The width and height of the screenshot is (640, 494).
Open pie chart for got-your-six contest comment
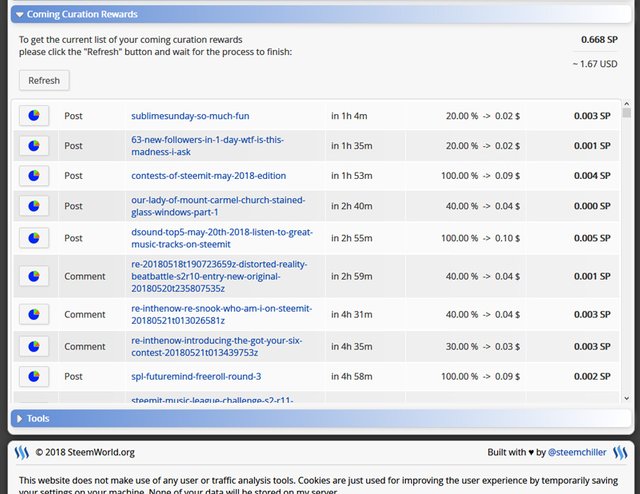(34, 346)
